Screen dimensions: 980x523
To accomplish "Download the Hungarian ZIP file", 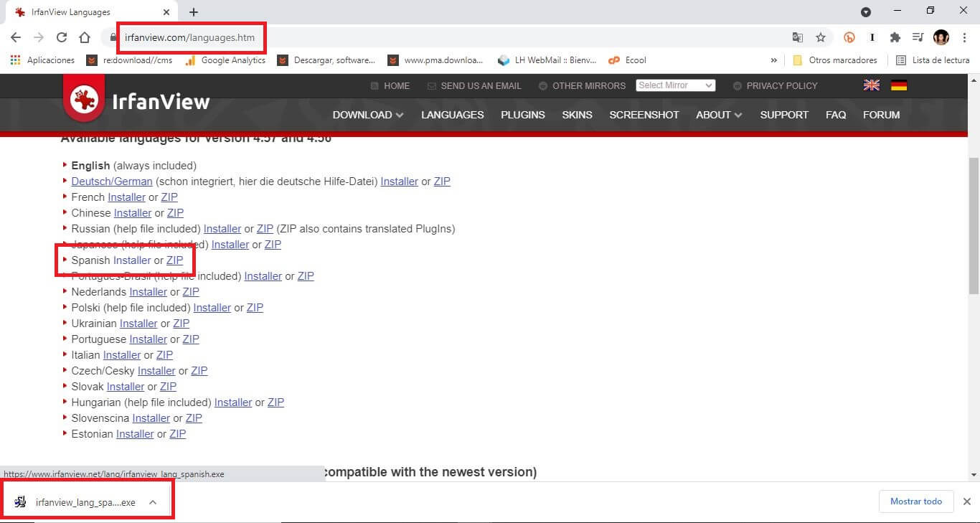I will click(276, 402).
